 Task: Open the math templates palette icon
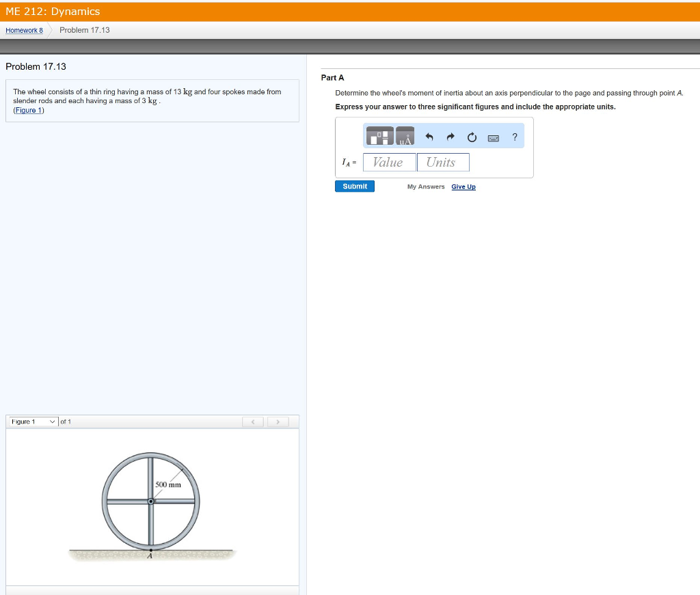[x=379, y=137]
